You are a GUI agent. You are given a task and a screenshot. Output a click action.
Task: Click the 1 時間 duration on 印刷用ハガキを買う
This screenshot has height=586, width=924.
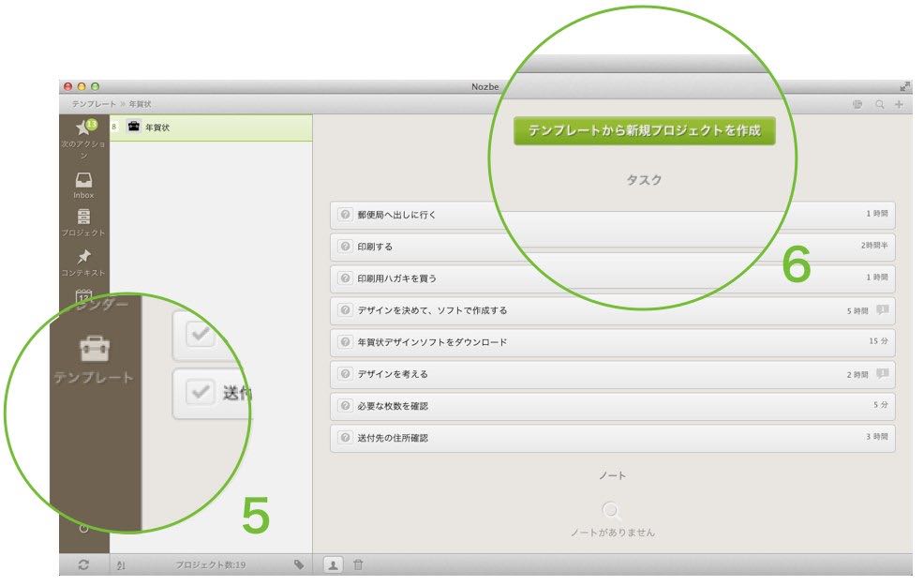tap(877, 278)
